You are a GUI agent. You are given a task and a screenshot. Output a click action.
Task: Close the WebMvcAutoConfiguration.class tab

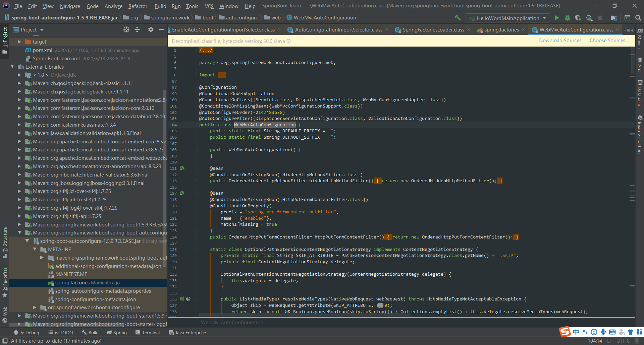point(618,30)
